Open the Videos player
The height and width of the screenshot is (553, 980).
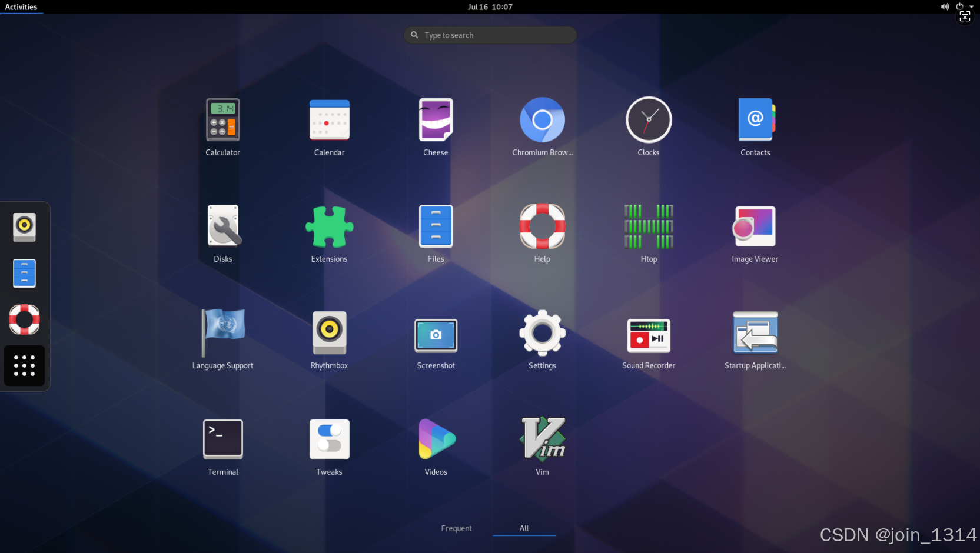coord(437,439)
